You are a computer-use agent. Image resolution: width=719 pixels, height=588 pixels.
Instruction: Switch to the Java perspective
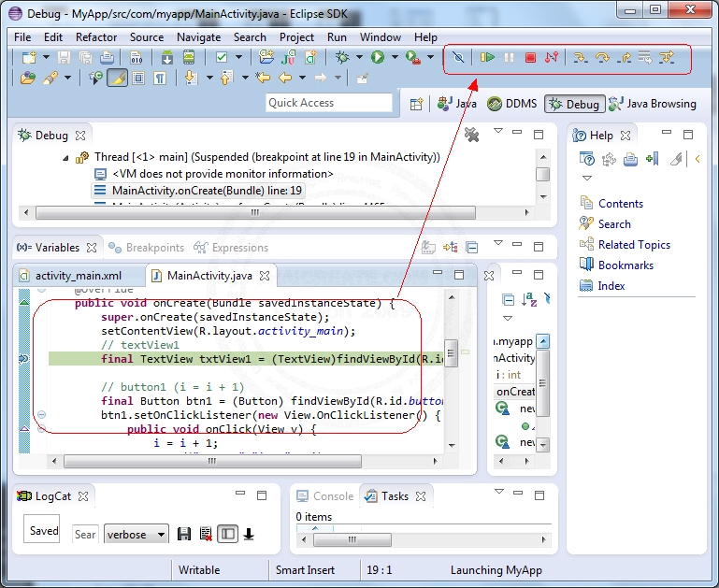(x=456, y=104)
